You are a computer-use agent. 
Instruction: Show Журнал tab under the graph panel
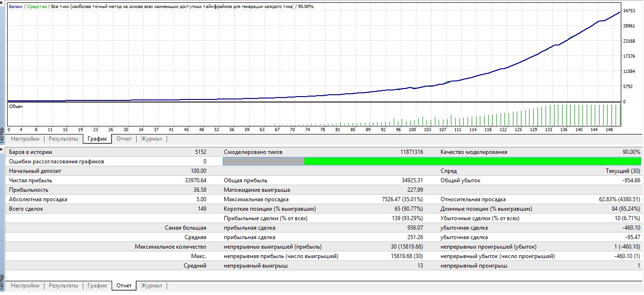(151, 139)
